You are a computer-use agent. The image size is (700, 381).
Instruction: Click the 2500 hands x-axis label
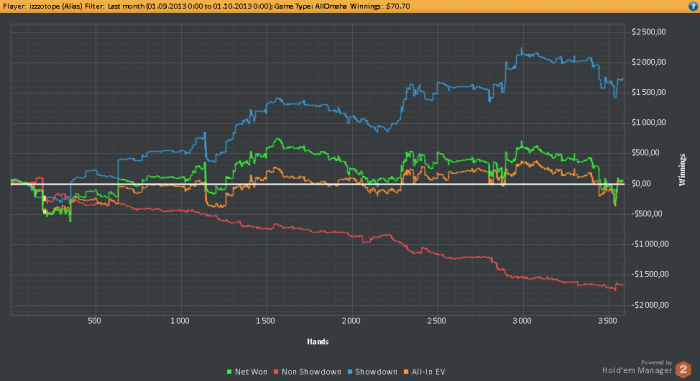pos(436,321)
